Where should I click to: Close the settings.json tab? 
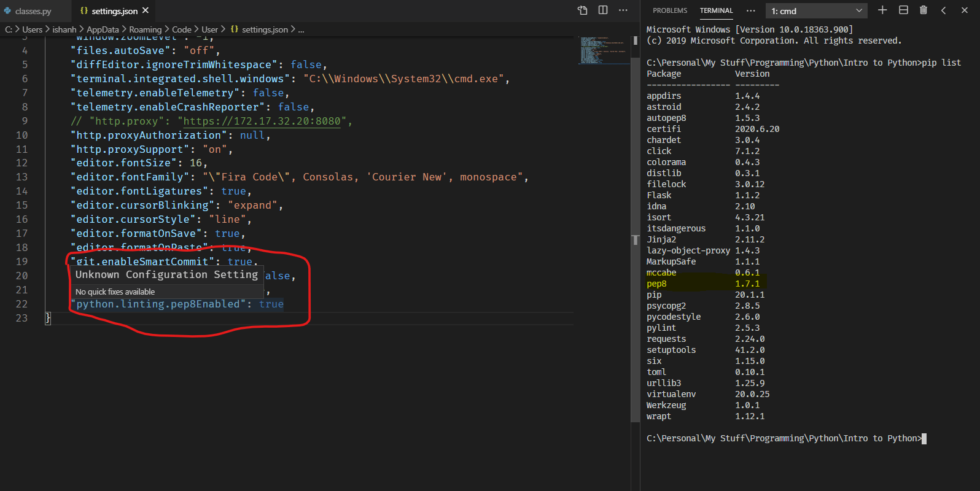[x=146, y=10]
